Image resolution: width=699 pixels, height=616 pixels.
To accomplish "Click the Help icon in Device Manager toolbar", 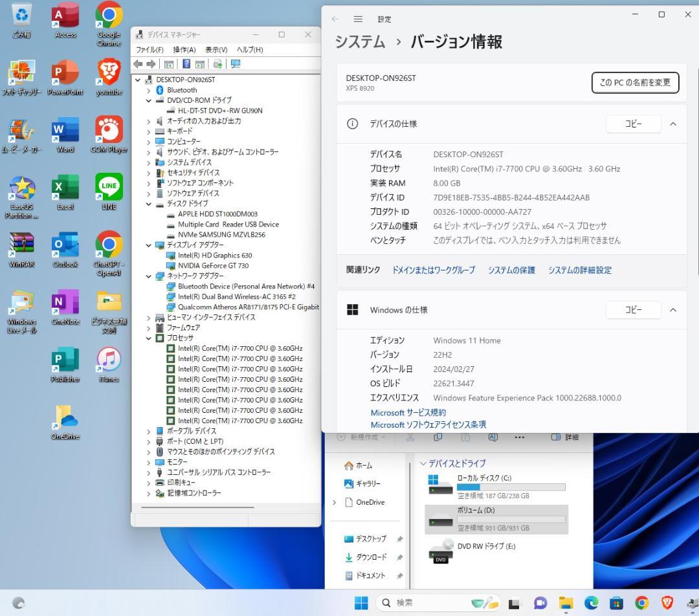I will [x=187, y=63].
